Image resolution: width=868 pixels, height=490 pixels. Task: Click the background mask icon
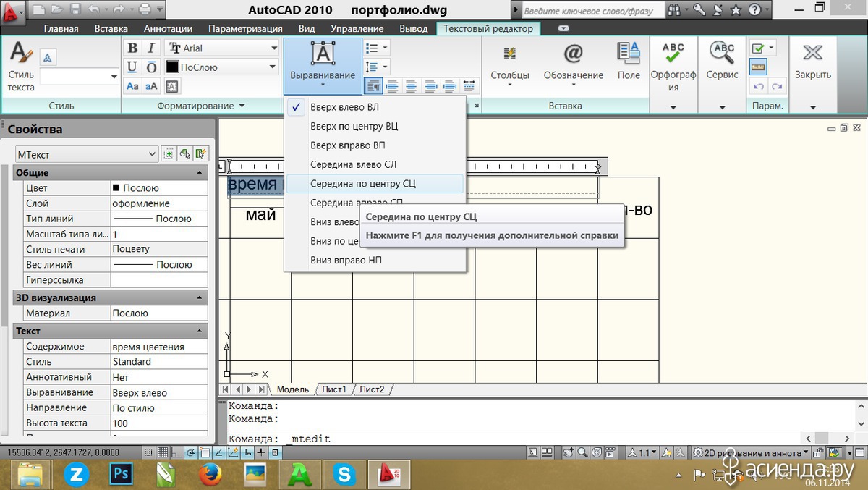pyautogui.click(x=172, y=86)
